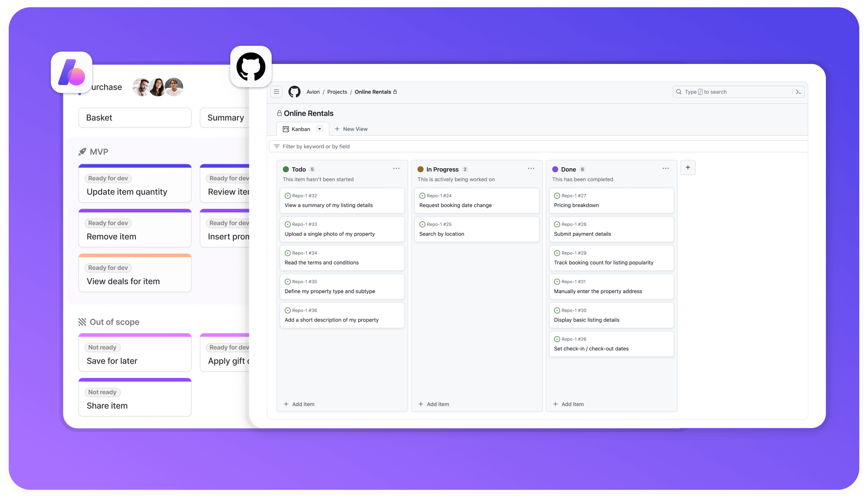Select the Kanban tab view
The height and width of the screenshot is (500, 868).
pos(300,128)
